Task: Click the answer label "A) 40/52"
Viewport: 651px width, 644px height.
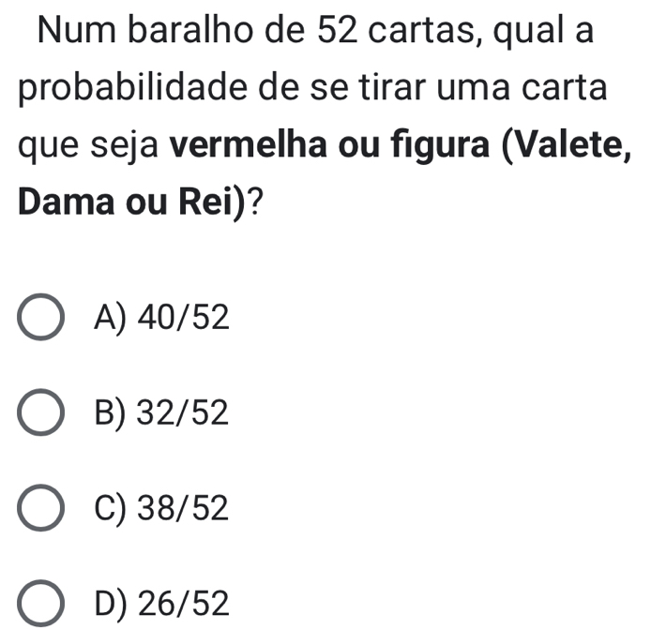Action: [x=161, y=319]
